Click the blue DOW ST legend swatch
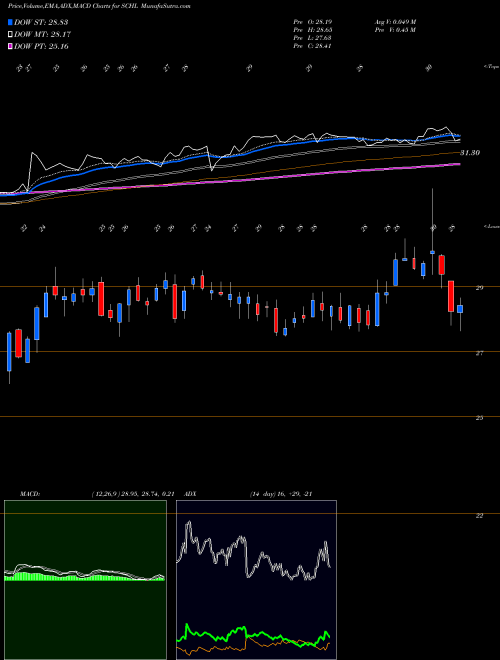This screenshot has width=500, height=660. pyautogui.click(x=10, y=22)
